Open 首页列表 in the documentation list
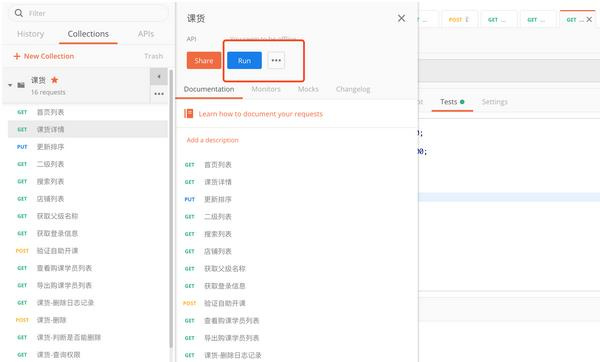 coord(218,165)
